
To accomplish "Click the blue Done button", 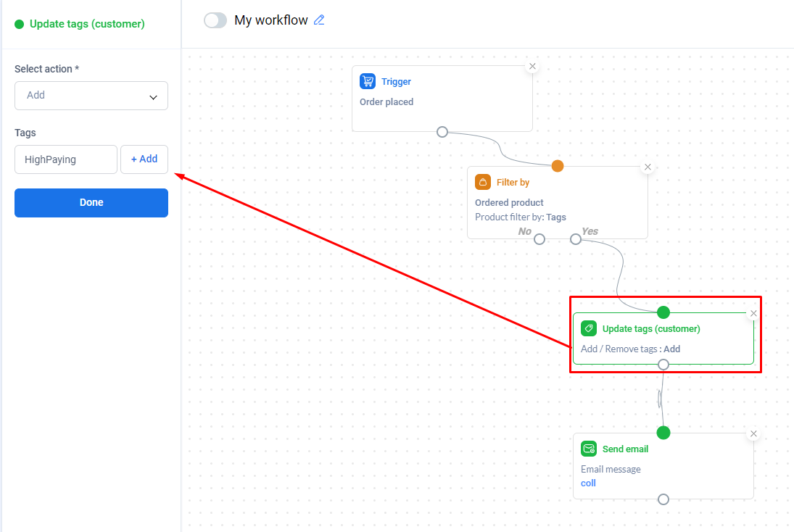I will 91,202.
